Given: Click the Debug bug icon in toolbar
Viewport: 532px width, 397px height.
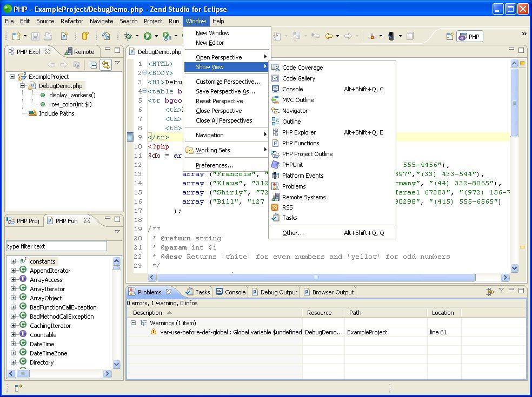Looking at the screenshot, I should click(x=128, y=36).
